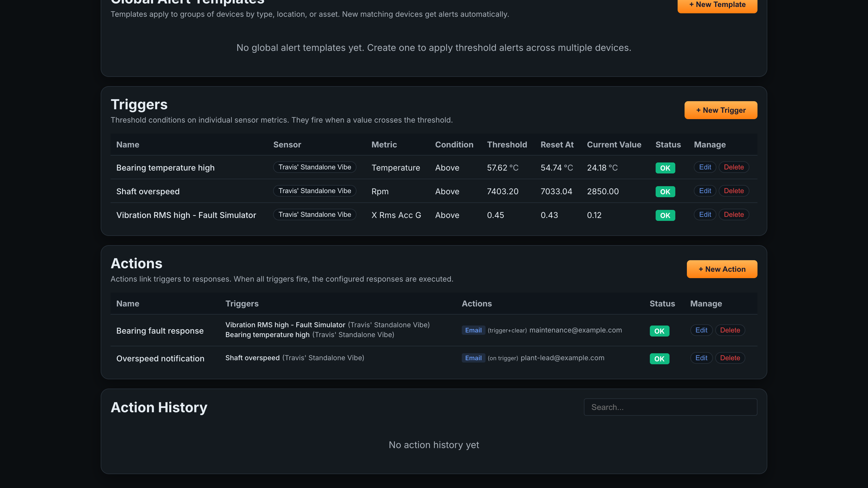Focus the Action History search field
Image resolution: width=868 pixels, height=488 pixels.
tap(670, 407)
